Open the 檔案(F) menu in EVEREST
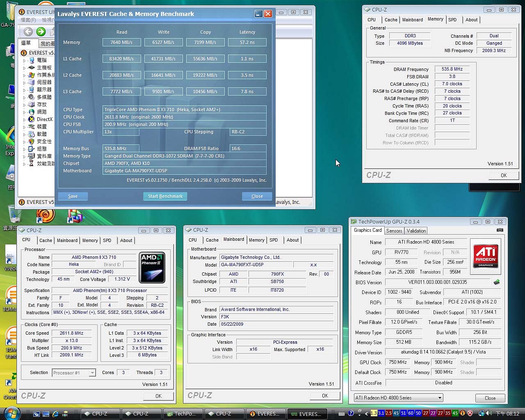The height and width of the screenshot is (420, 525). 28,20
